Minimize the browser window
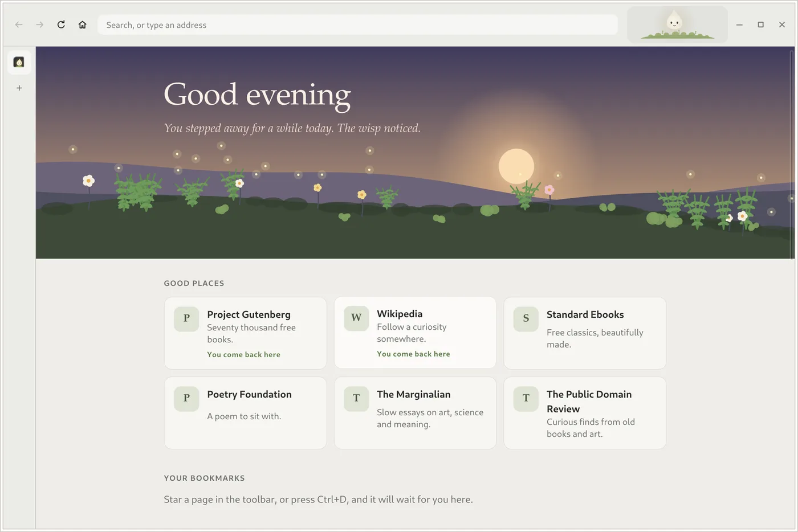 (x=739, y=24)
